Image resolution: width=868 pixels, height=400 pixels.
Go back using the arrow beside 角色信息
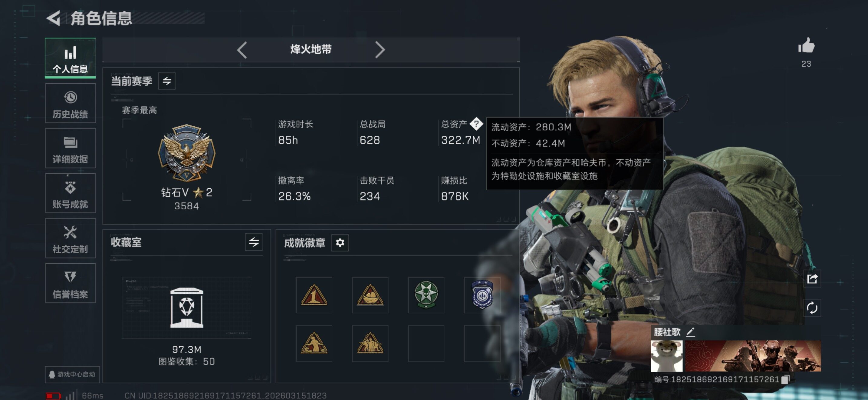(53, 18)
